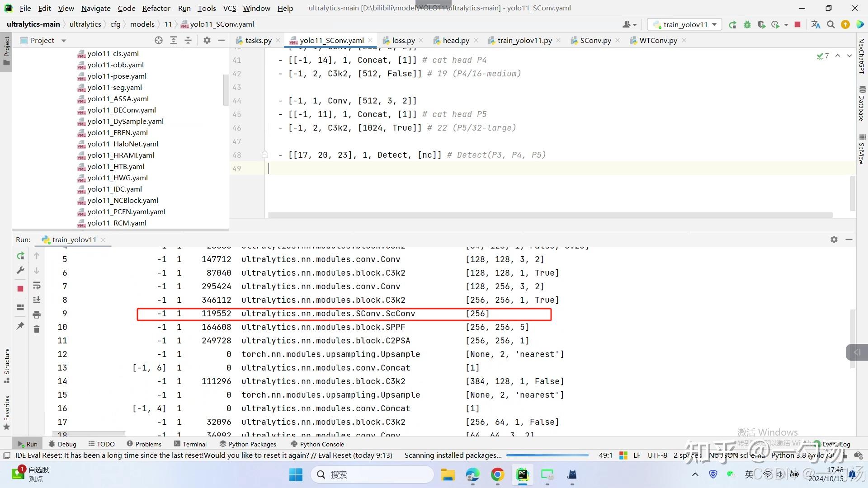Click the scanning packages progress bar
Image resolution: width=868 pixels, height=488 pixels.
tap(547, 455)
